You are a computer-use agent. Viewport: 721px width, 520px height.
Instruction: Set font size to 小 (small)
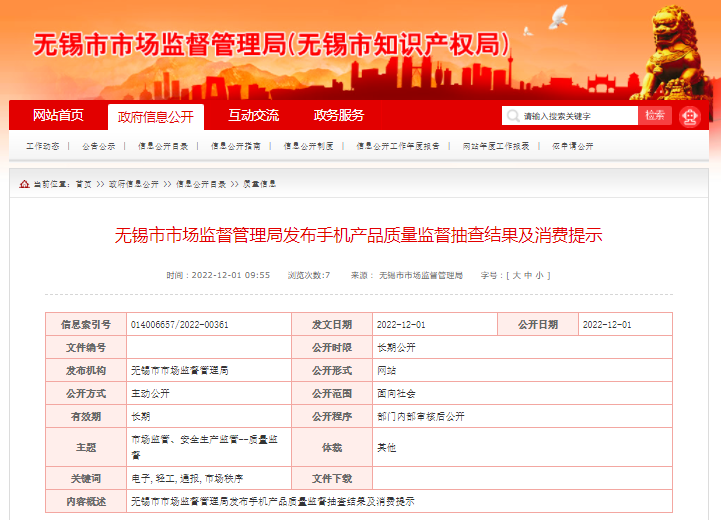point(539,275)
